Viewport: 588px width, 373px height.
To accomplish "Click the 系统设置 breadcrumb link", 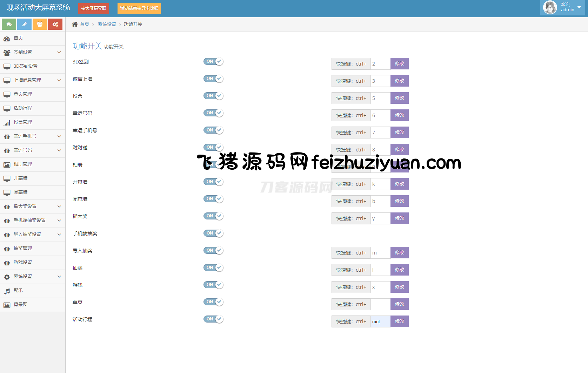I will [107, 24].
